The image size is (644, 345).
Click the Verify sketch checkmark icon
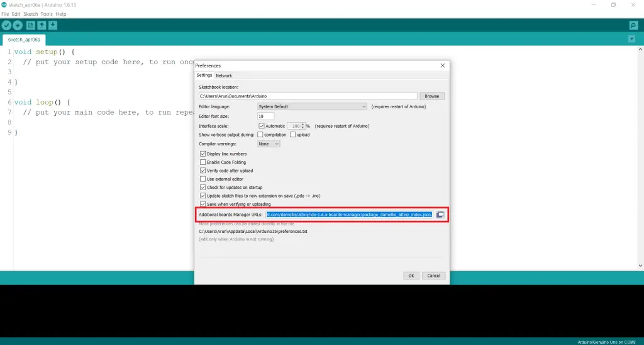pyautogui.click(x=6, y=25)
